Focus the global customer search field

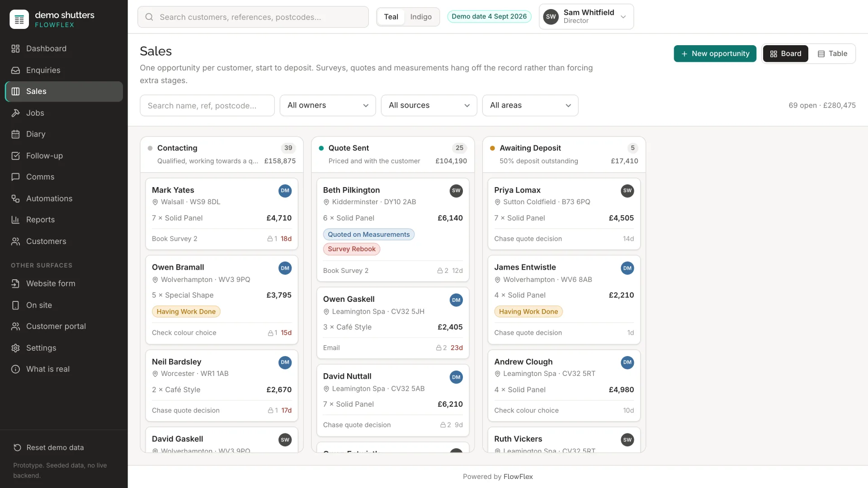(x=253, y=17)
